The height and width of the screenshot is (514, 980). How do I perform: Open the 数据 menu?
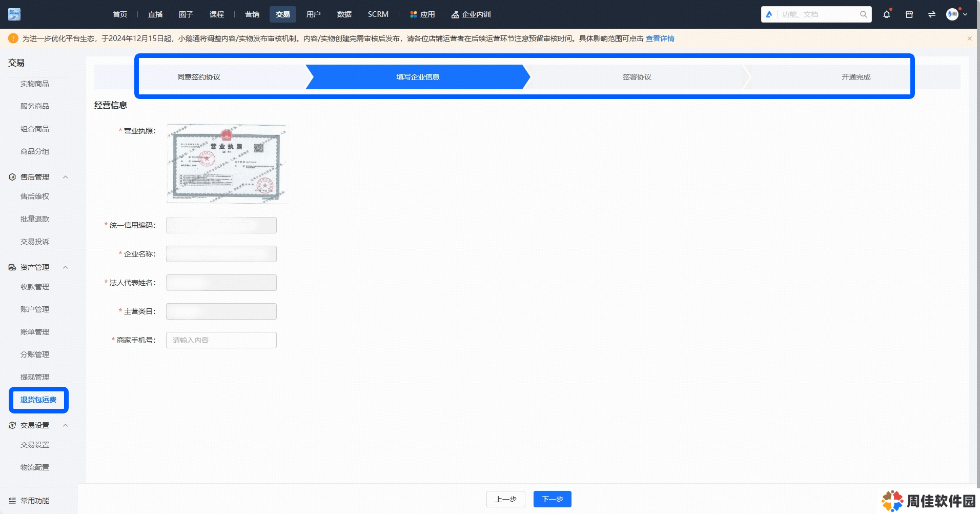[344, 14]
